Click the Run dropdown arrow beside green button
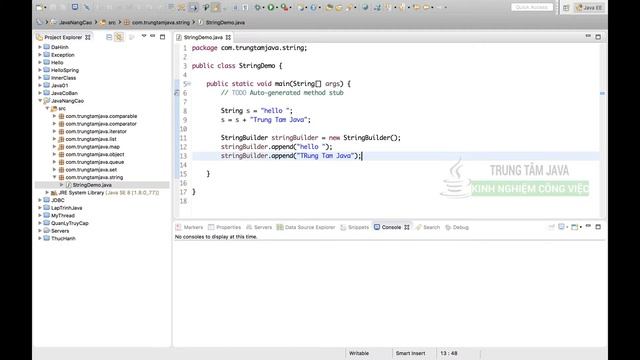The image size is (640, 360). [x=277, y=7]
